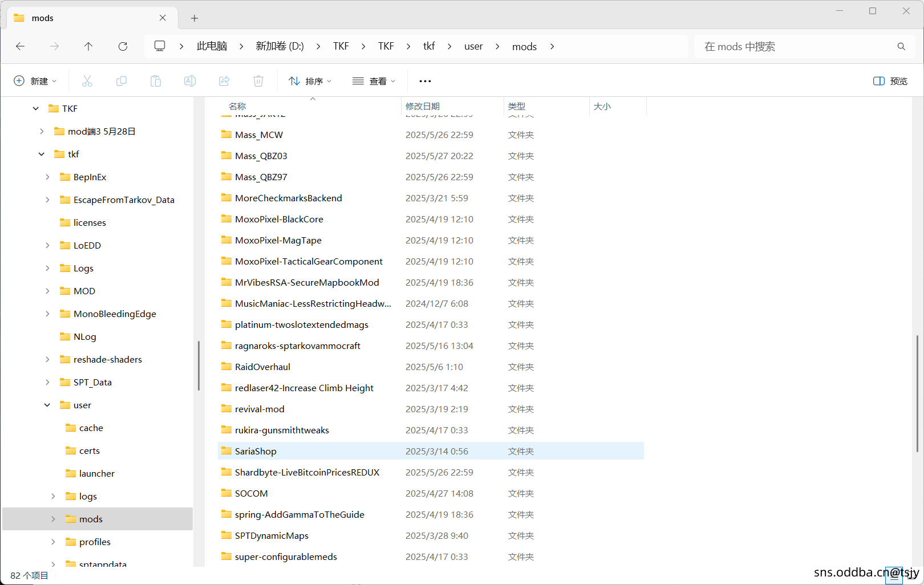The height and width of the screenshot is (585, 924).
Task: Select the SariaShop folder icon
Action: coord(226,451)
